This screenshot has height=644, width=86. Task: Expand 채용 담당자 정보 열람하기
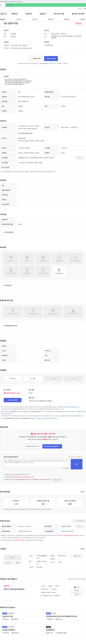52,446
